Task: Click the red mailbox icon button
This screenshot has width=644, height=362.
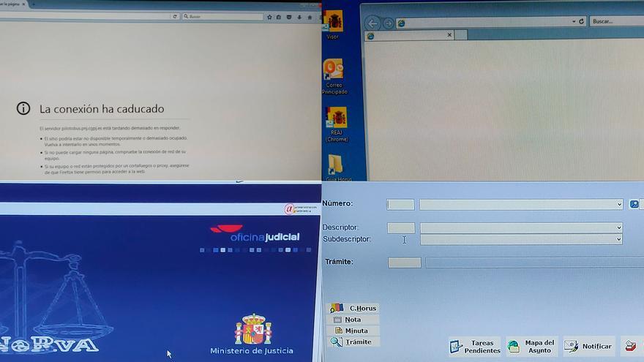Action: pos(632,346)
